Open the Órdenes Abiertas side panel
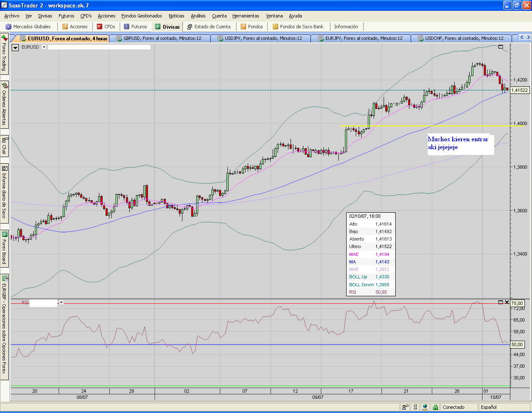532x413 pixels. click(4, 104)
